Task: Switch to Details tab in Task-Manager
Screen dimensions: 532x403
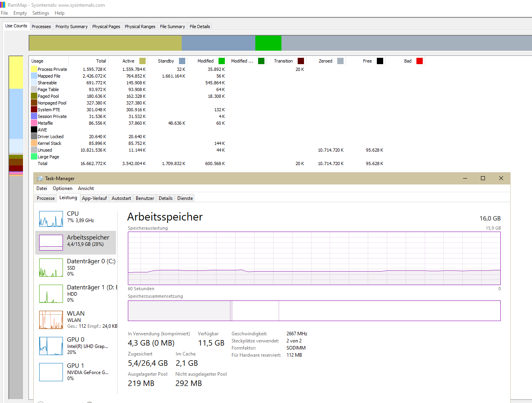Action: click(x=165, y=198)
